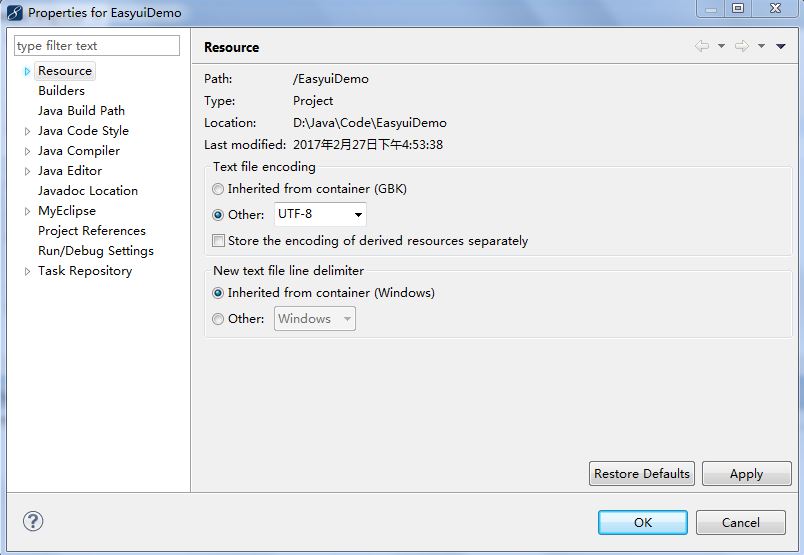The image size is (804, 555).
Task: Open the Builders properties page
Action: [61, 91]
